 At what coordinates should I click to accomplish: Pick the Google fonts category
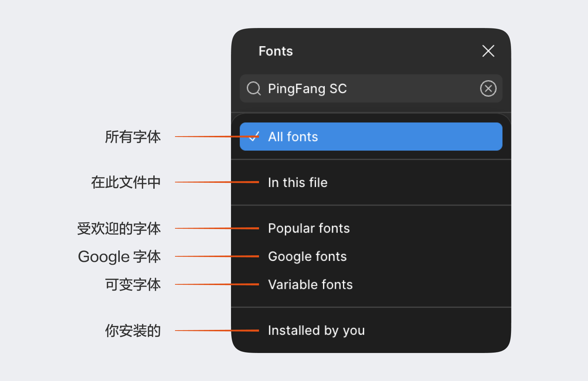point(307,256)
